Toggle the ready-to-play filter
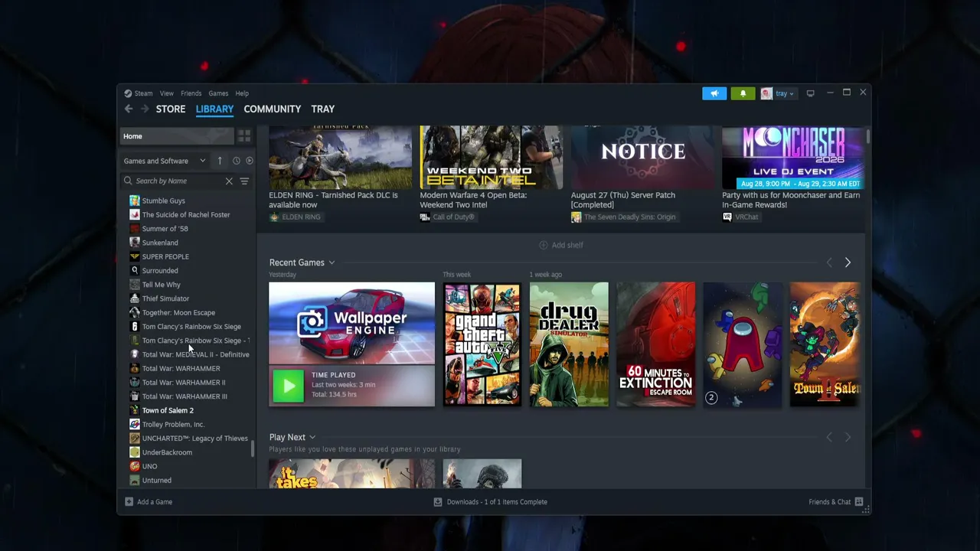The image size is (980, 551). pyautogui.click(x=250, y=161)
